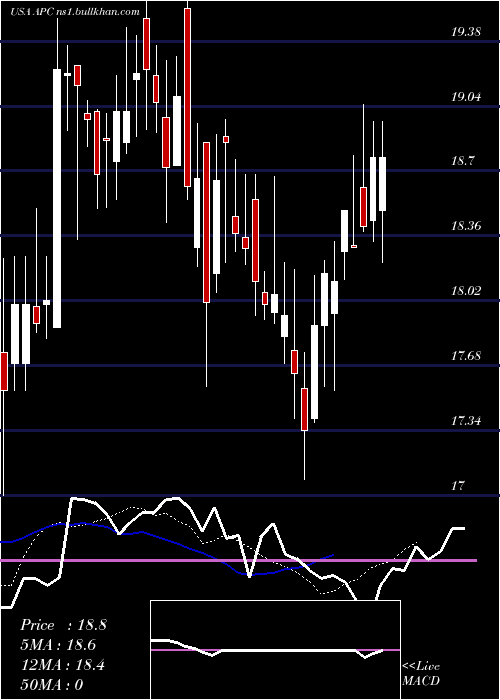The width and height of the screenshot is (500, 700).
Task: Select the 18.36 price axis label
Action: tap(466, 226)
